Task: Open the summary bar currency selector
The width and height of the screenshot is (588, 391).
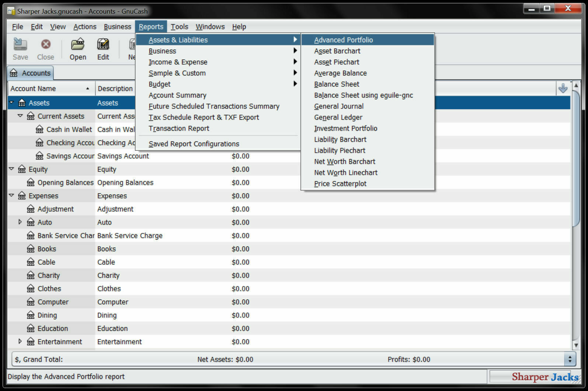Action: tap(570, 359)
